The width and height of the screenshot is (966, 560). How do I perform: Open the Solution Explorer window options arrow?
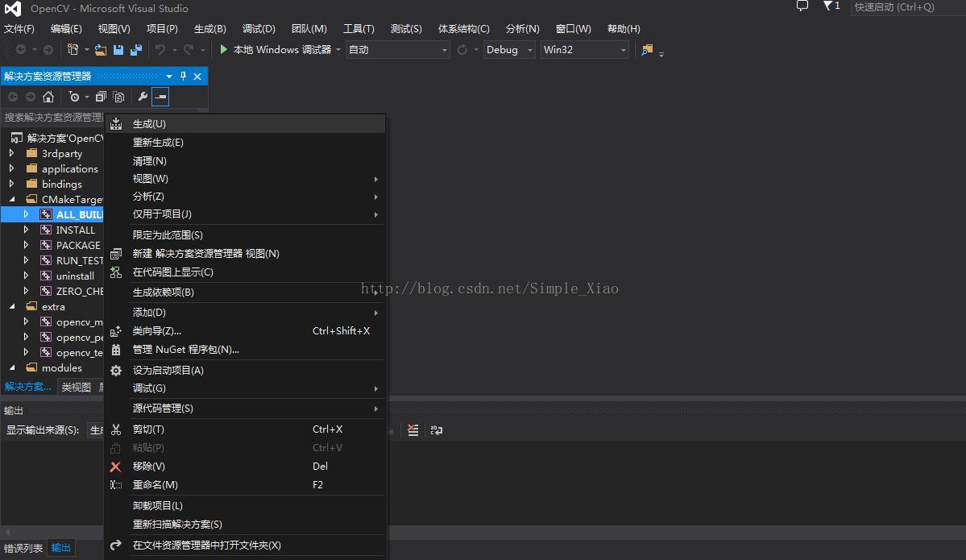click(x=169, y=77)
